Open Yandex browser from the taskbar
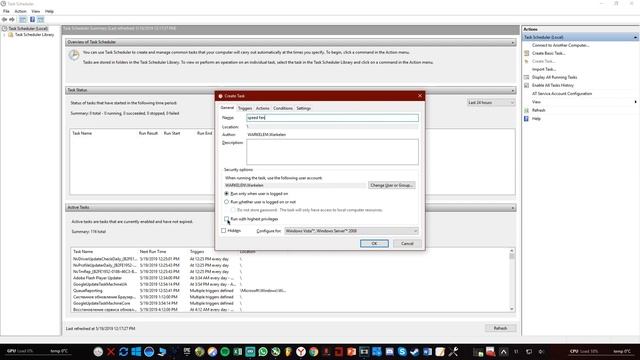 [x=301, y=352]
